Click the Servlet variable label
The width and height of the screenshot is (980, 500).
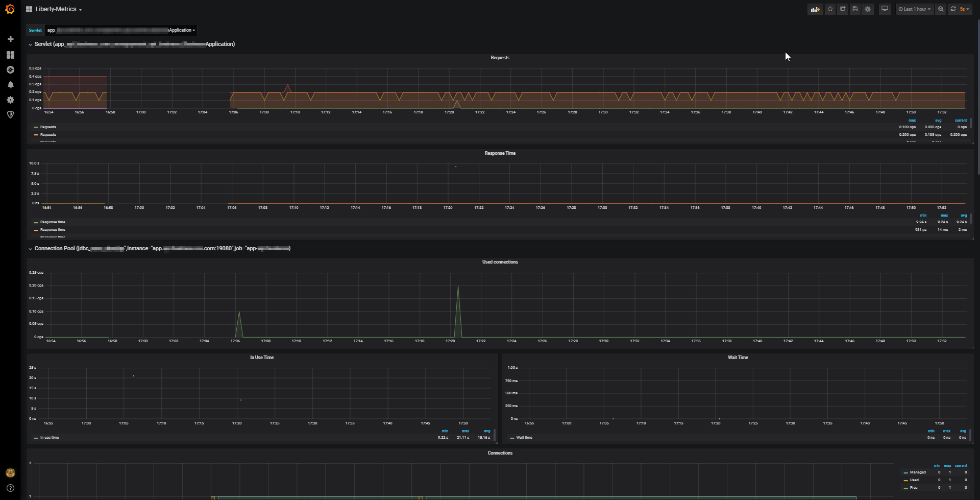(x=35, y=30)
